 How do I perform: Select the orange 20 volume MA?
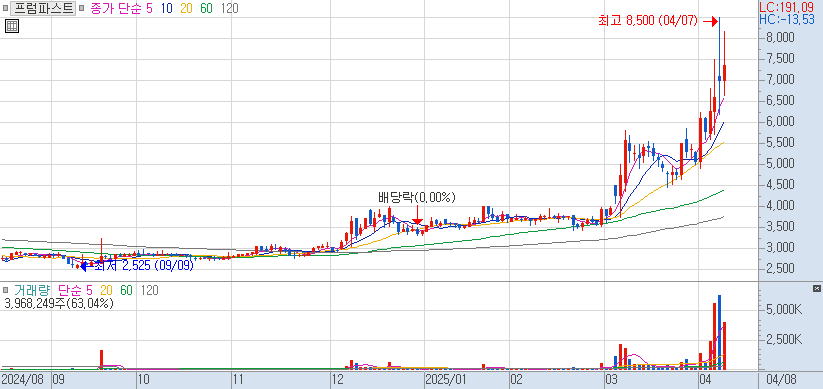click(107, 290)
